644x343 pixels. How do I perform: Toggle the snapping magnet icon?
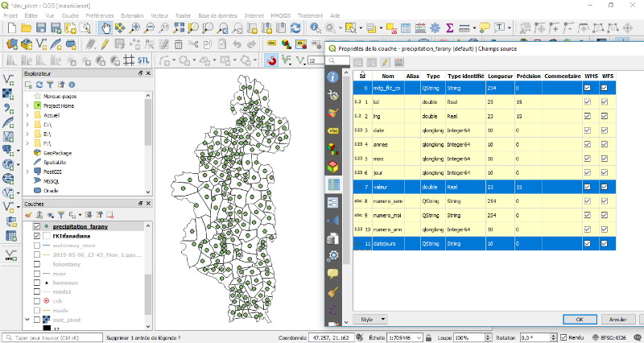(271, 60)
